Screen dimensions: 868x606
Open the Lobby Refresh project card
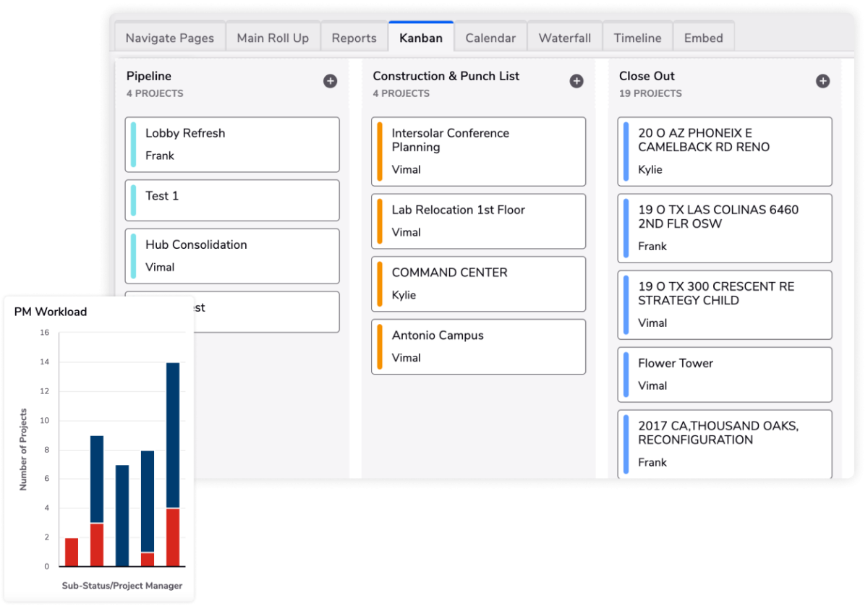tap(231, 144)
